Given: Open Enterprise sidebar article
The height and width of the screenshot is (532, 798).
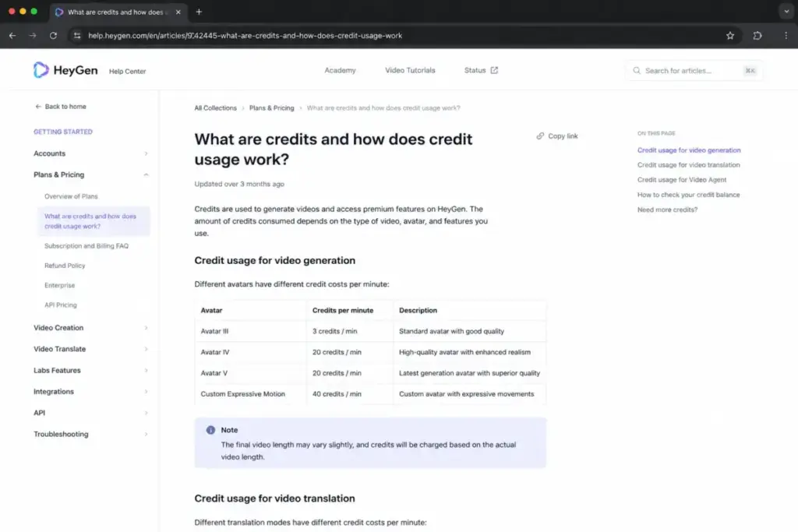Looking at the screenshot, I should [59, 285].
